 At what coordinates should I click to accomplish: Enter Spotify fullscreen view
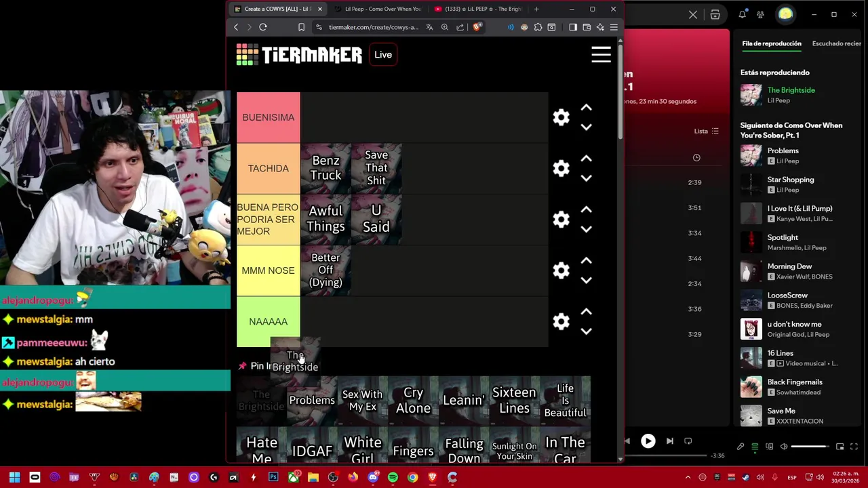point(854,447)
